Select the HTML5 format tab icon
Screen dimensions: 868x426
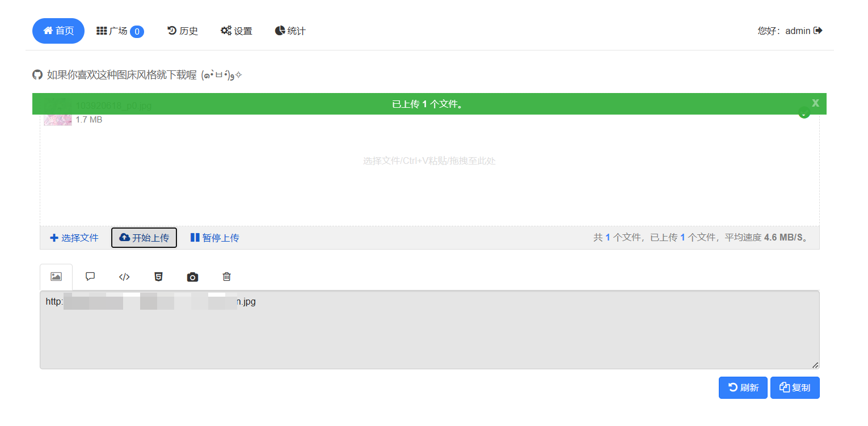coord(158,277)
